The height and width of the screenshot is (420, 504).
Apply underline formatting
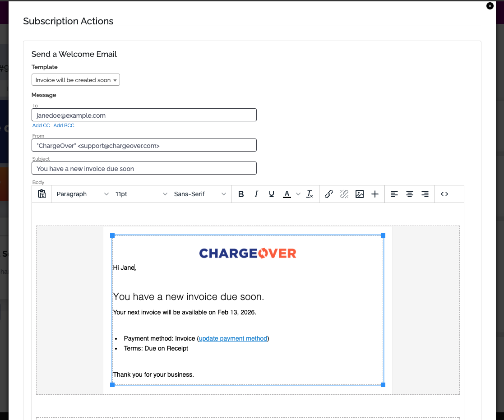271,194
